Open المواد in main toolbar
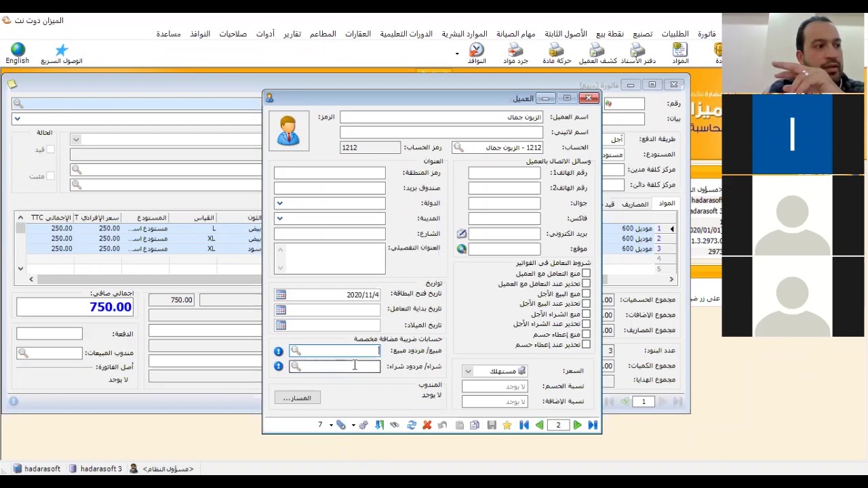 point(680,54)
